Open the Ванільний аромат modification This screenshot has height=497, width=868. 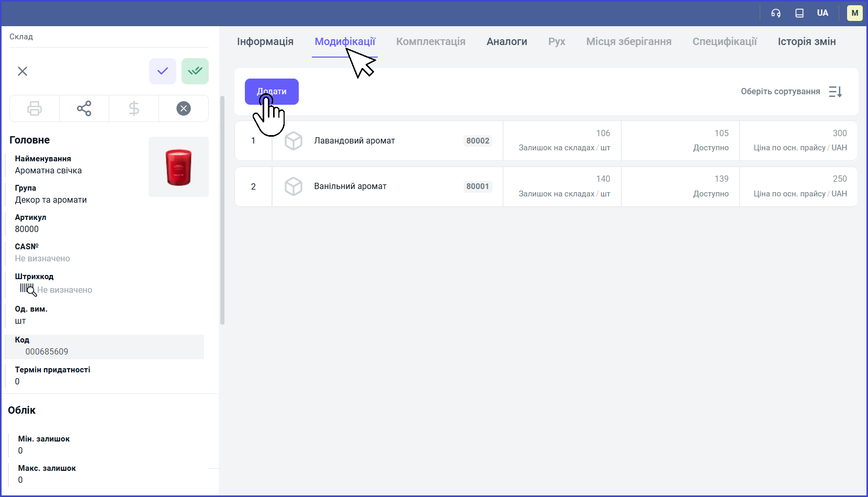pyautogui.click(x=350, y=186)
